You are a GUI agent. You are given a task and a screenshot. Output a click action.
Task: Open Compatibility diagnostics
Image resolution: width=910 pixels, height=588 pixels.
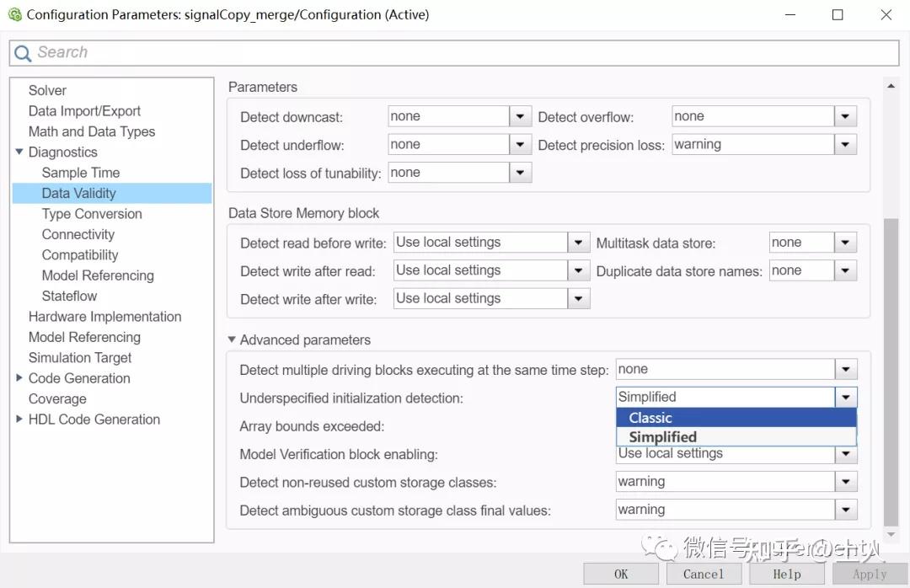(80, 255)
